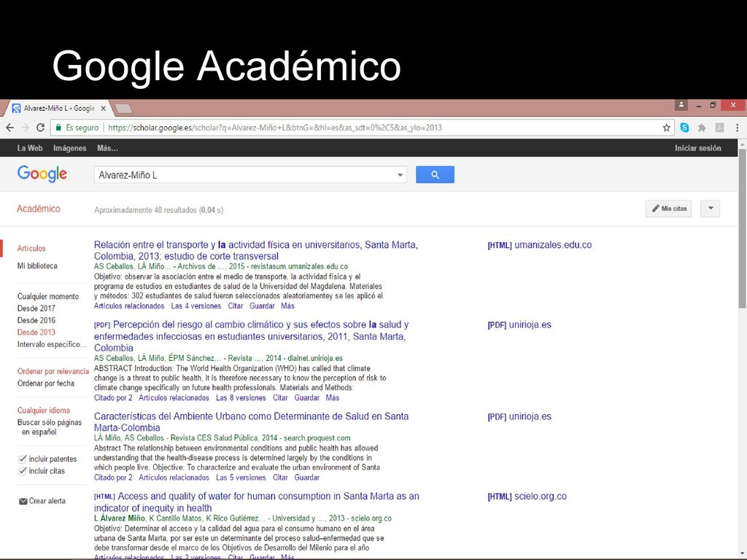Reload the Google Scholar page
The image size is (747, 560).
(41, 128)
